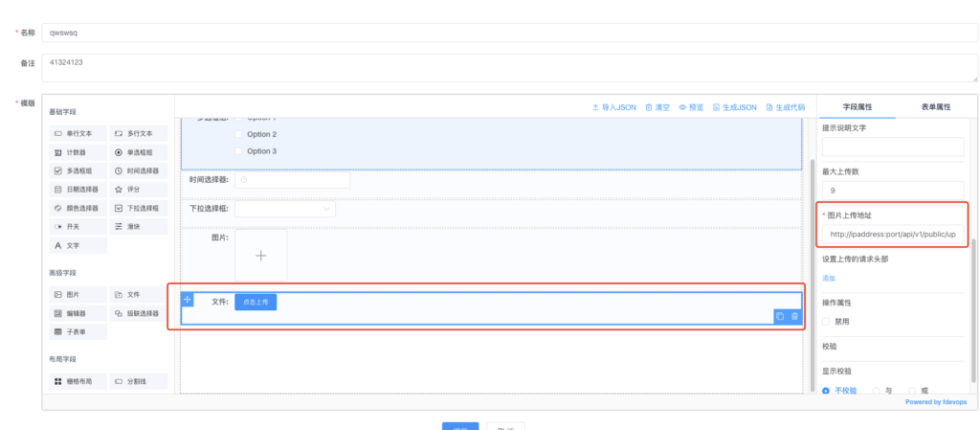Add a 多行文本 field component
980x430 pixels.
138,134
